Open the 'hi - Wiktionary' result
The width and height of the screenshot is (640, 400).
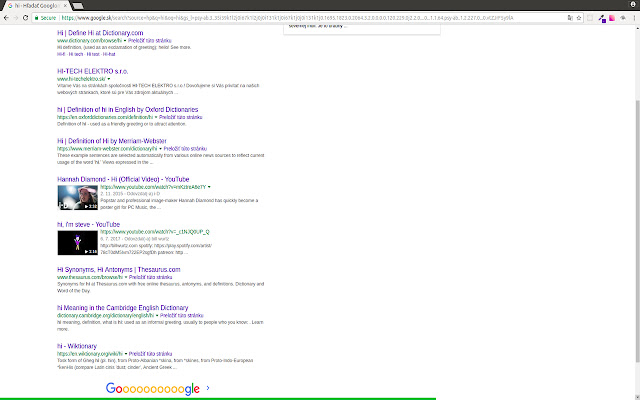tap(77, 347)
